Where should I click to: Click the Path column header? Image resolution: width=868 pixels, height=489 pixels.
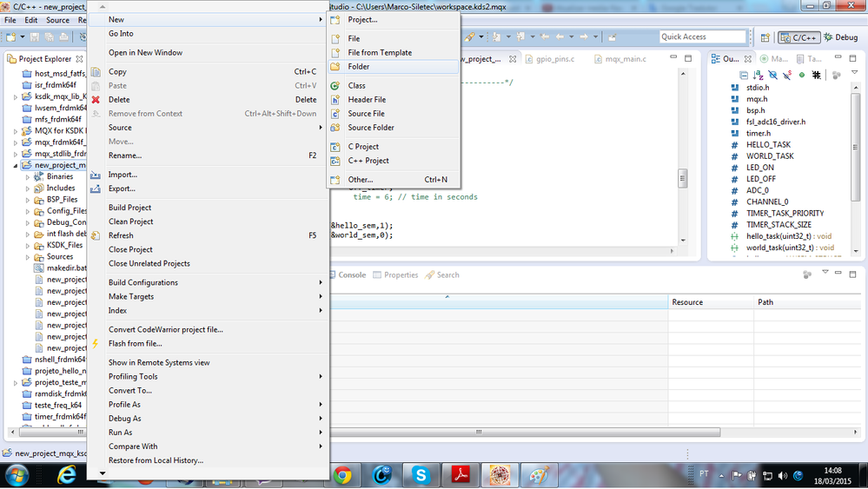click(808, 302)
